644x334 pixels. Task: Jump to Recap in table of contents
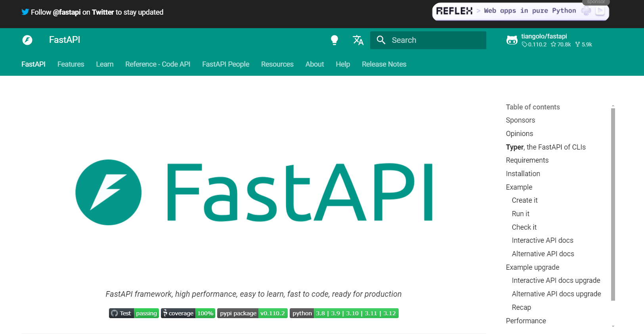521,307
